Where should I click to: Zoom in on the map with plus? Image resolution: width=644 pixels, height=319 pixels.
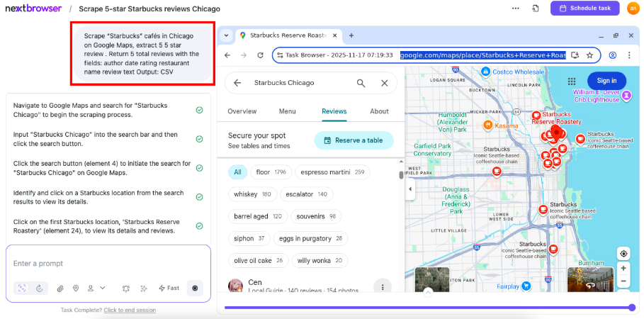click(x=623, y=269)
